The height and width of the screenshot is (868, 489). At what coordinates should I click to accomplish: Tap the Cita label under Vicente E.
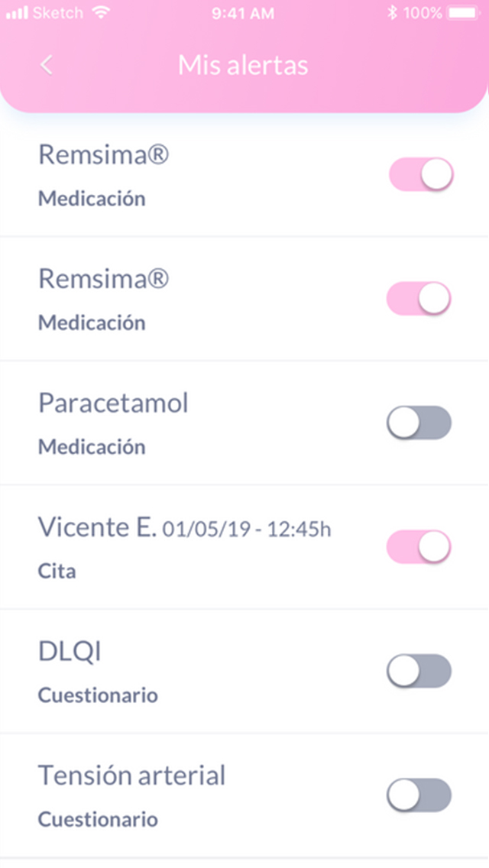57,571
